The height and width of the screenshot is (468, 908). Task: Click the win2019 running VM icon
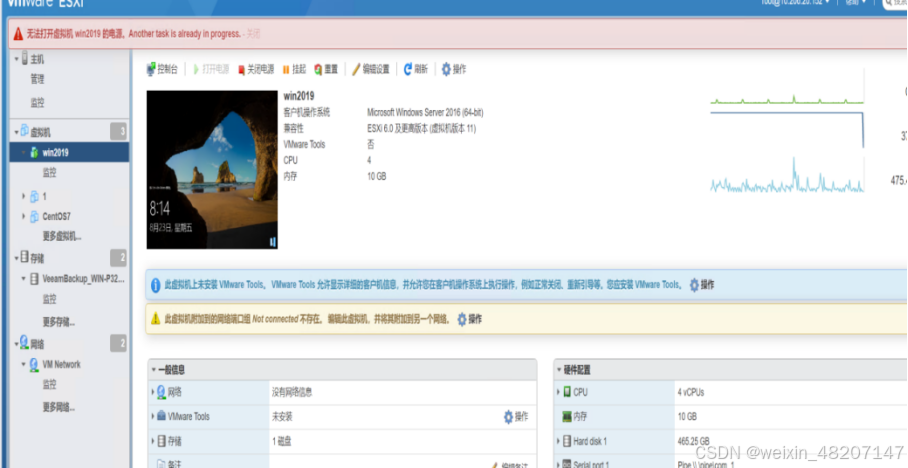[34, 152]
